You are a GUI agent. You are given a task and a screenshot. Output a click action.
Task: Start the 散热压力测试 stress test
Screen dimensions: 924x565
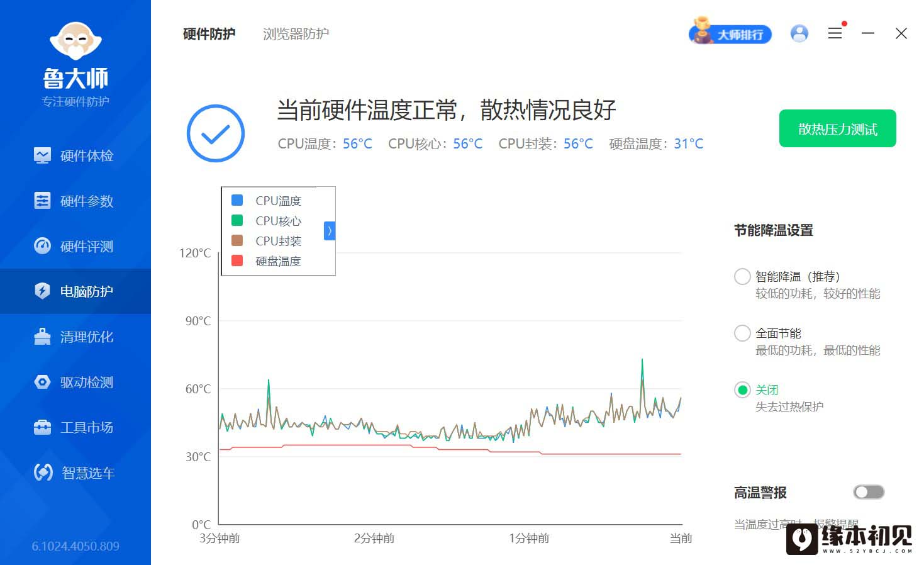coord(838,129)
